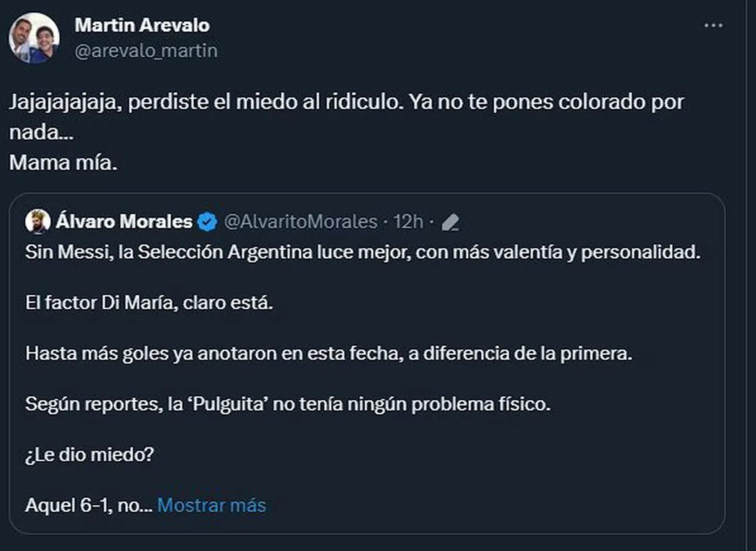The image size is (756, 551).
Task: Click the "Sin Messi, la Selección Argentina" sentence
Action: click(x=362, y=252)
